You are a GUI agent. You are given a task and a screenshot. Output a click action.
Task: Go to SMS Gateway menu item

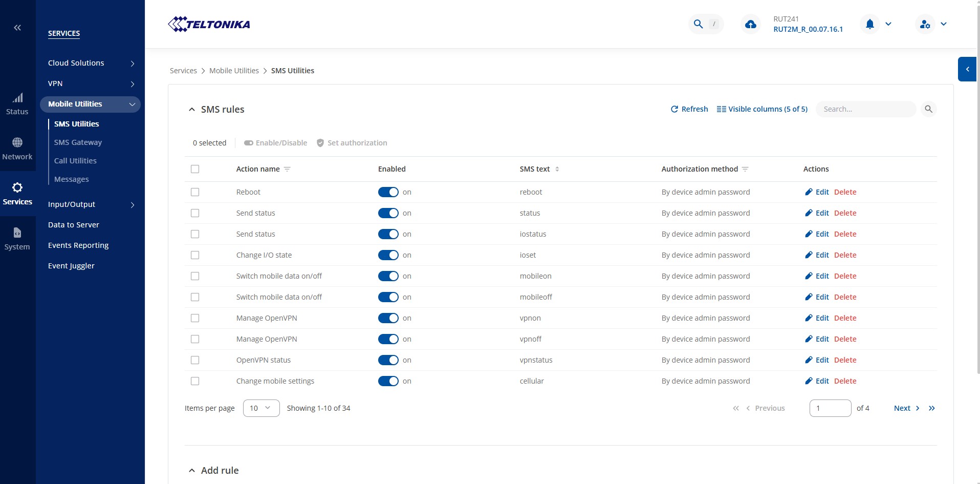(78, 142)
